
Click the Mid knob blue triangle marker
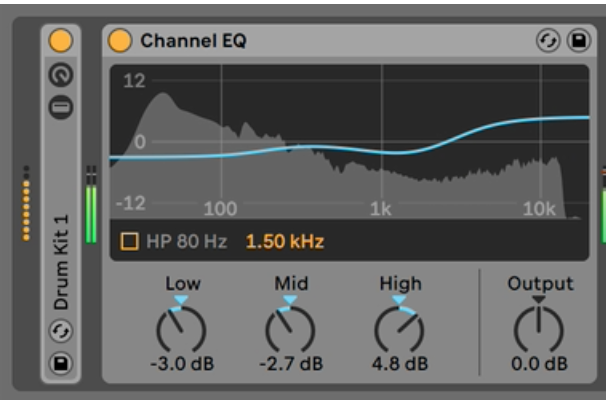(x=290, y=300)
